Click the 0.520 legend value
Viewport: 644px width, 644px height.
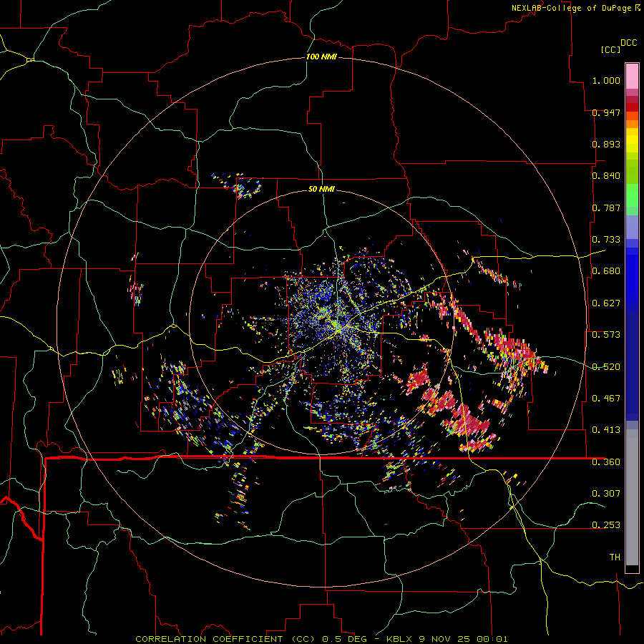pyautogui.click(x=606, y=367)
